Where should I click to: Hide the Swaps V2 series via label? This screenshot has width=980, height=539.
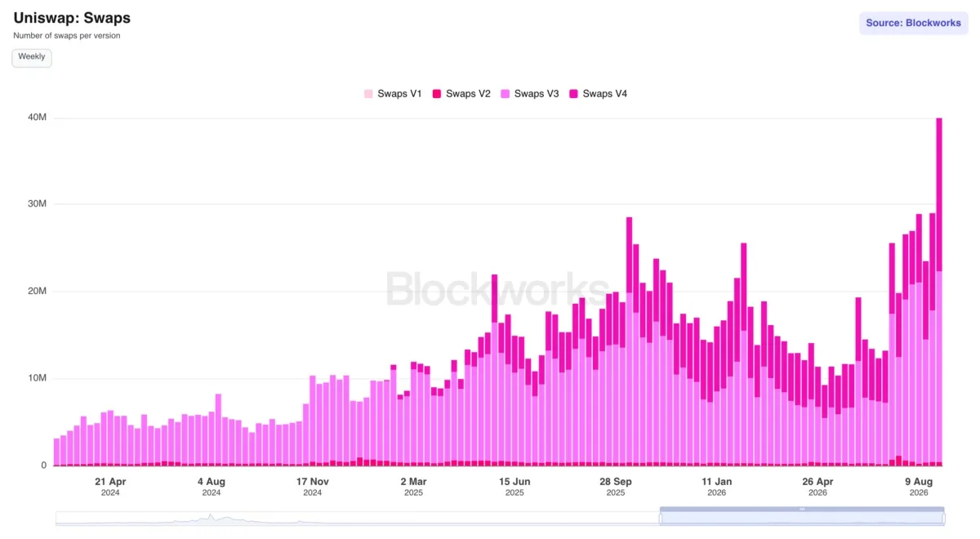click(468, 94)
